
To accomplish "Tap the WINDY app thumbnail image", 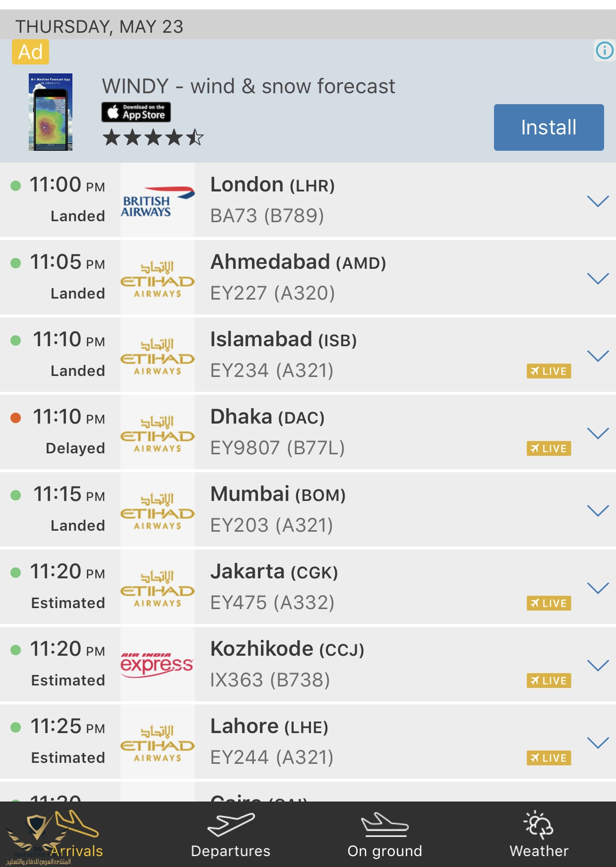I will click(51, 112).
